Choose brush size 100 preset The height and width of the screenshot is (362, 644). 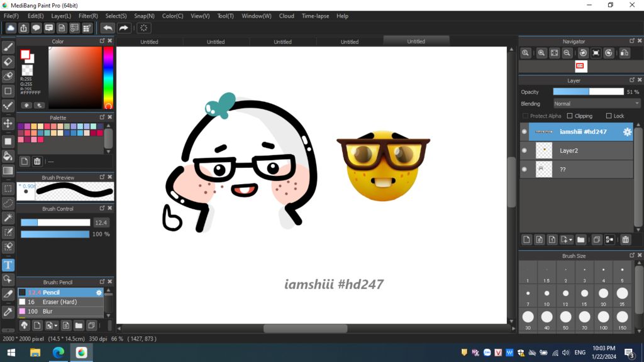click(603, 319)
